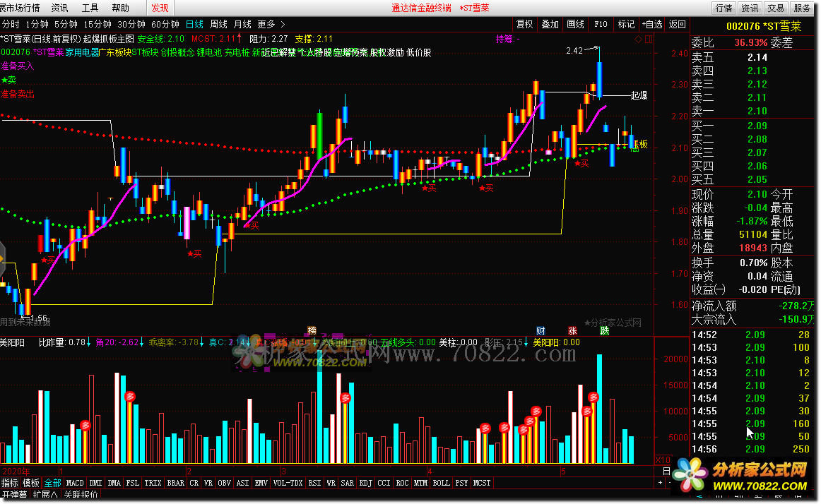Click the 资讯 button at top right
821x504 pixels.
(x=750, y=8)
